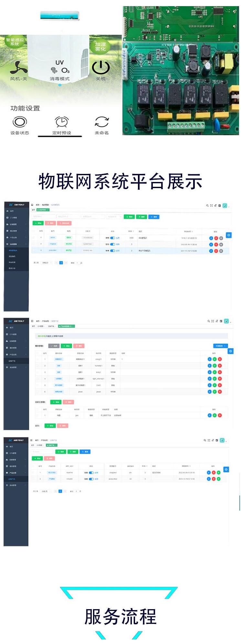Click gray 选择 button beside 模块参数
Image resolution: width=241 pixels, height=644 pixels.
(54, 346)
